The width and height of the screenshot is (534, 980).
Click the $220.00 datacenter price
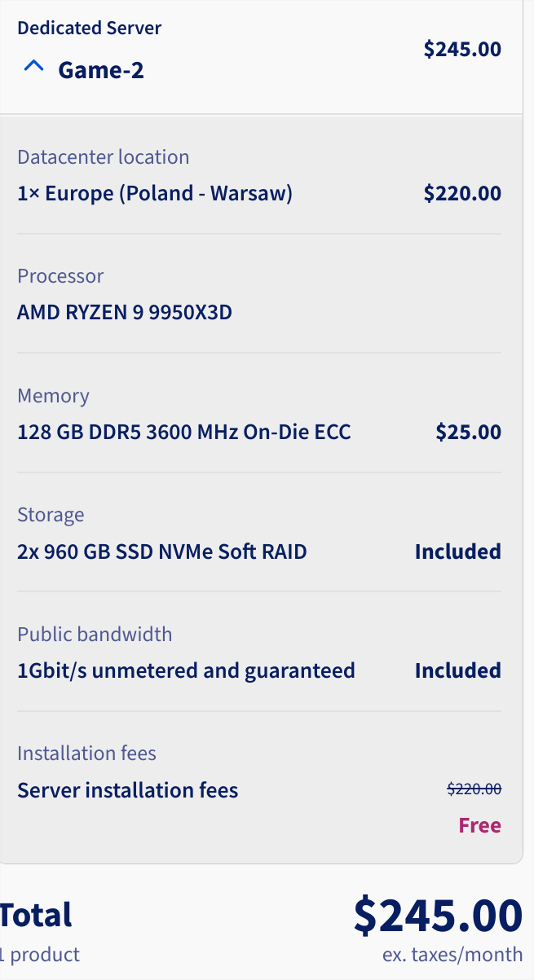(462, 194)
